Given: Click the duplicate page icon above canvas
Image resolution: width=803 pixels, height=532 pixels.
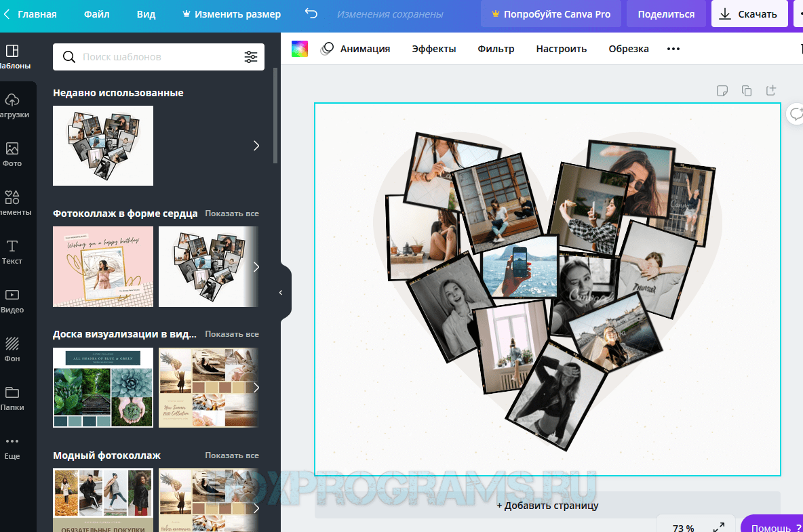Looking at the screenshot, I should [x=747, y=91].
